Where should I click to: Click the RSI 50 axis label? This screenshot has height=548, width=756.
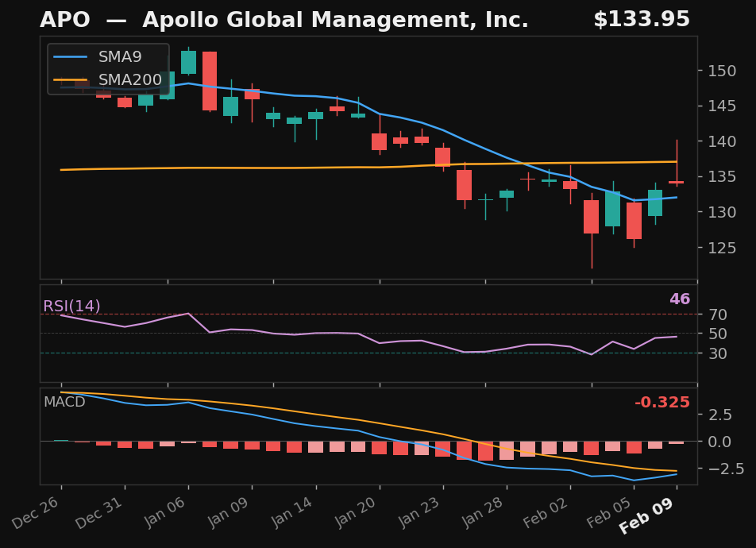tap(718, 334)
